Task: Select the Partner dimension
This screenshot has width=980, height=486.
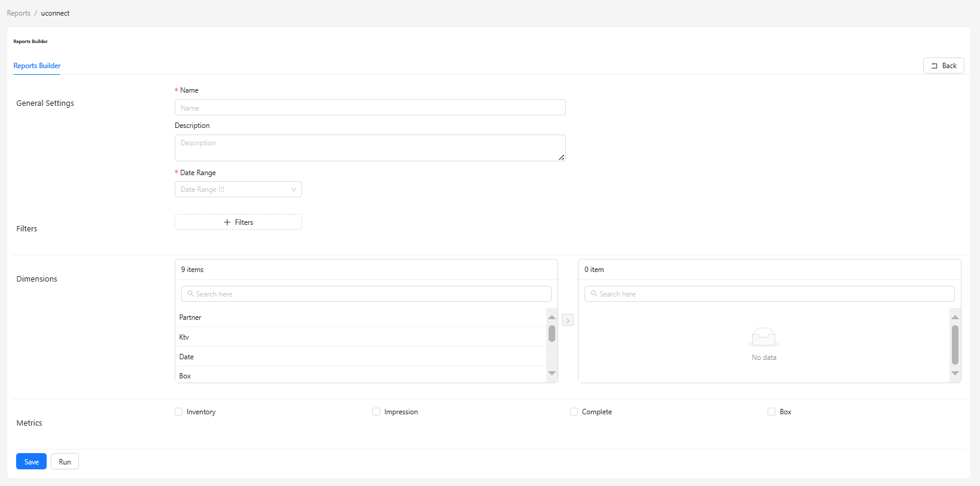Action: tap(361, 317)
